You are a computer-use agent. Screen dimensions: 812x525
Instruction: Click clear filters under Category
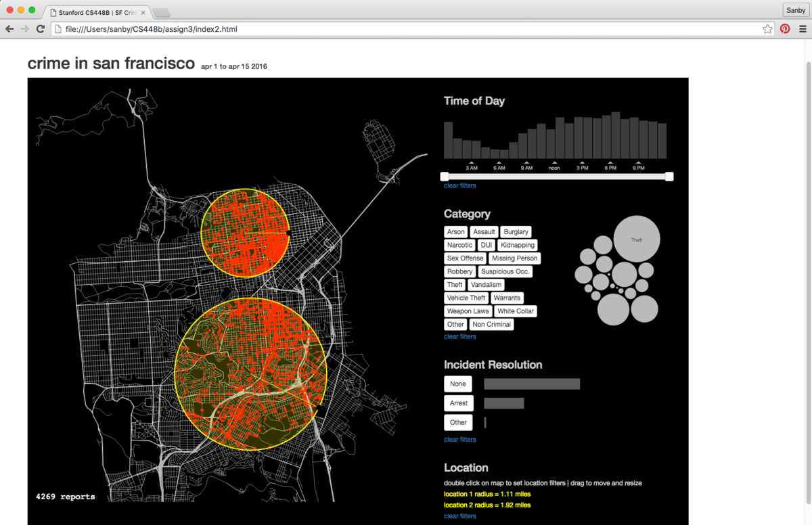[460, 336]
